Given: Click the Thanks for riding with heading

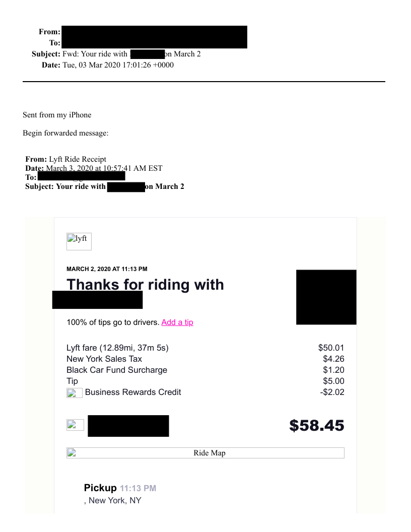Looking at the screenshot, I should pyautogui.click(x=145, y=285).
